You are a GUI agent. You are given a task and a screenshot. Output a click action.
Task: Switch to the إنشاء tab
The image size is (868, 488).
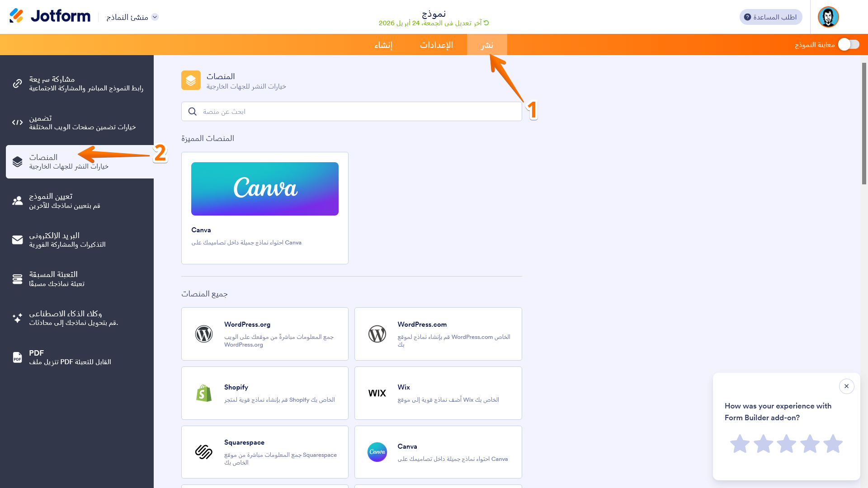click(383, 45)
